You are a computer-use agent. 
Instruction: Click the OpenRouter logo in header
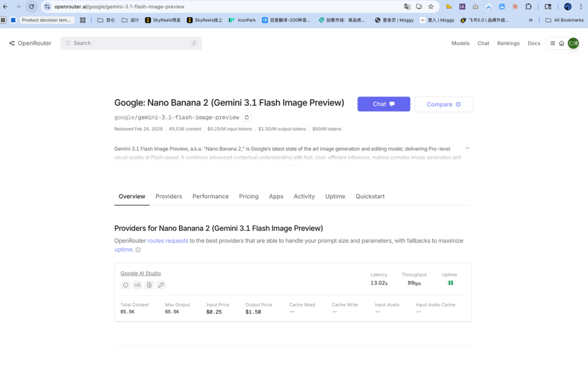point(30,43)
